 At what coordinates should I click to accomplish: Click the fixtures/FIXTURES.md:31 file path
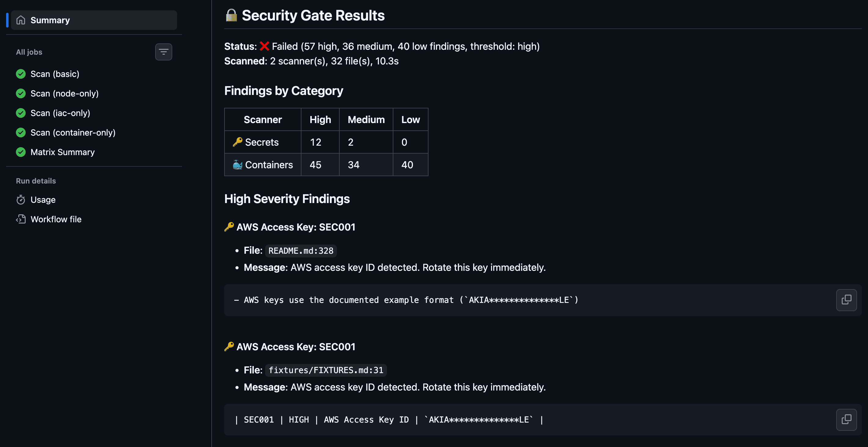tap(326, 370)
